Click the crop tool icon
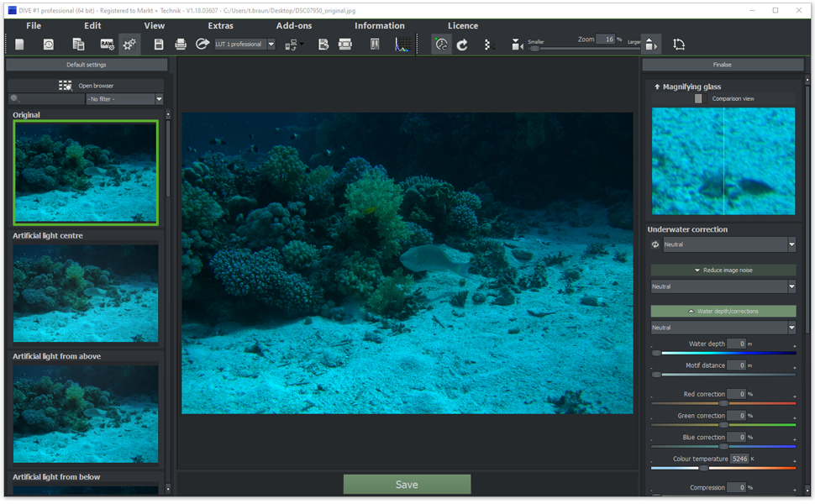Viewport: 815px width, 504px height. [679, 45]
